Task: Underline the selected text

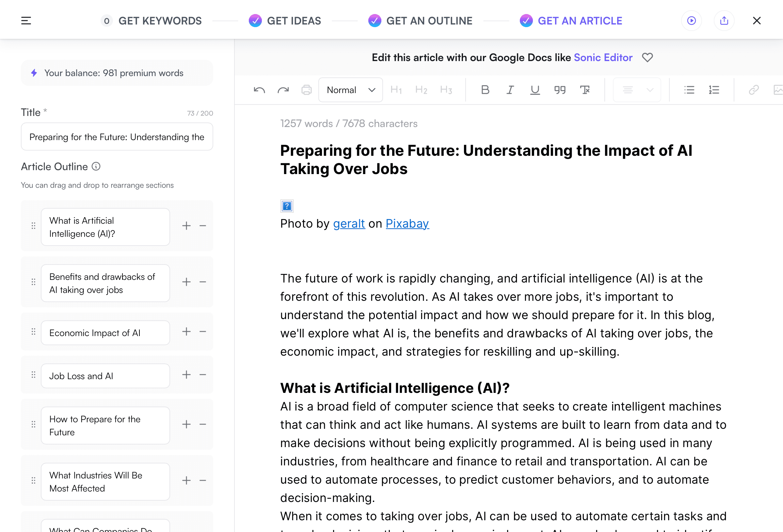Action: (x=535, y=89)
